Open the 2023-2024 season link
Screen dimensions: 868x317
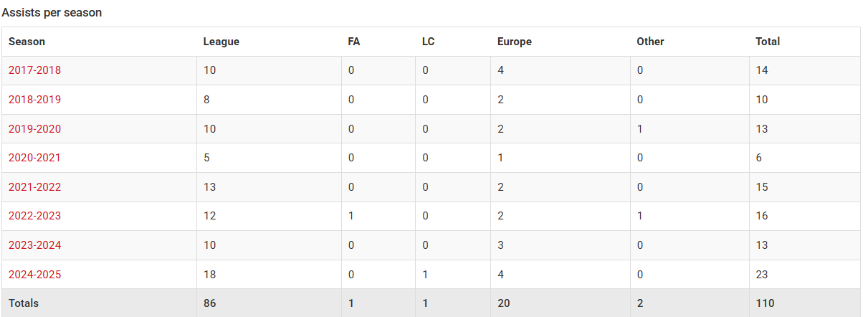pos(34,245)
